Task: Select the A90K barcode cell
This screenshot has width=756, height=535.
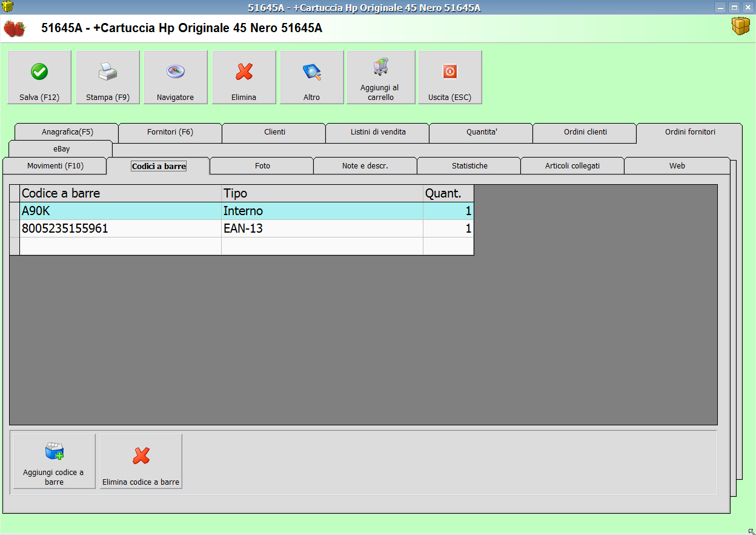Action: tap(121, 211)
